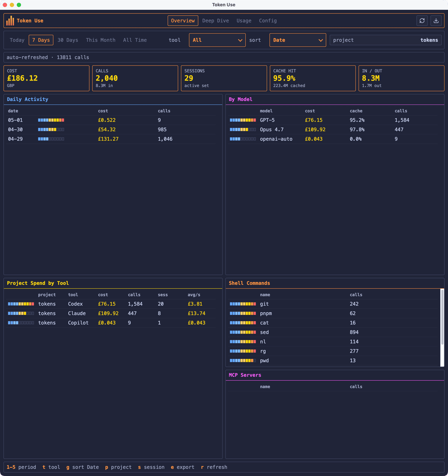Screen dimensions: 448x476
Task: Select the 30 Days period
Action: (x=68, y=40)
